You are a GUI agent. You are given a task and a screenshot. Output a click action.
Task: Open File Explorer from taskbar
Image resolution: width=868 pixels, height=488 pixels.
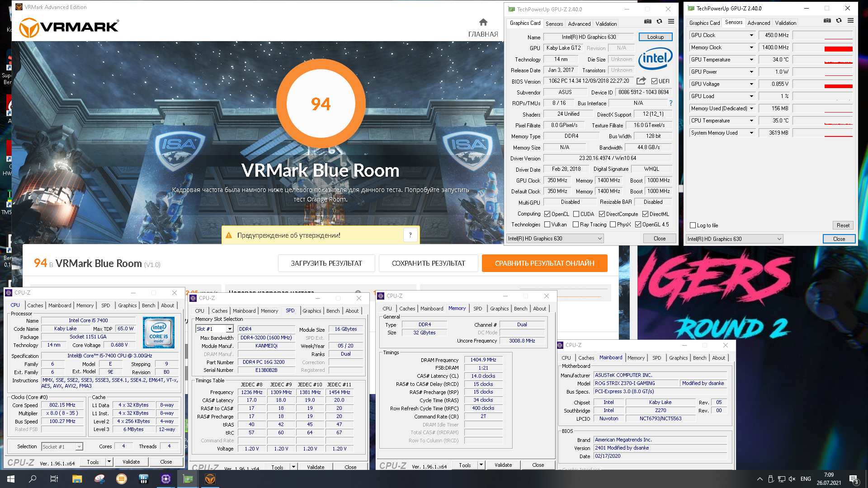coord(77,479)
